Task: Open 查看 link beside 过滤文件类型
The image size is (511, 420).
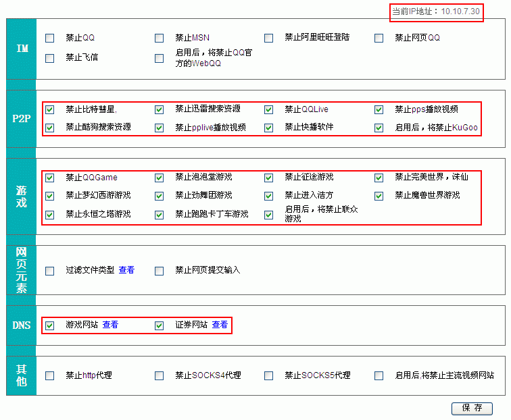Action: 126,270
